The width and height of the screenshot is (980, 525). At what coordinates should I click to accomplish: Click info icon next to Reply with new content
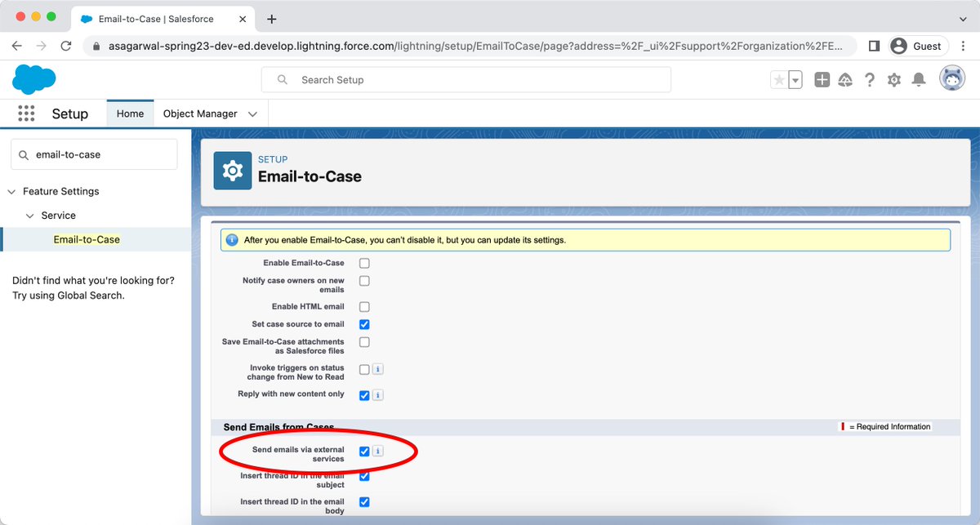pos(378,395)
